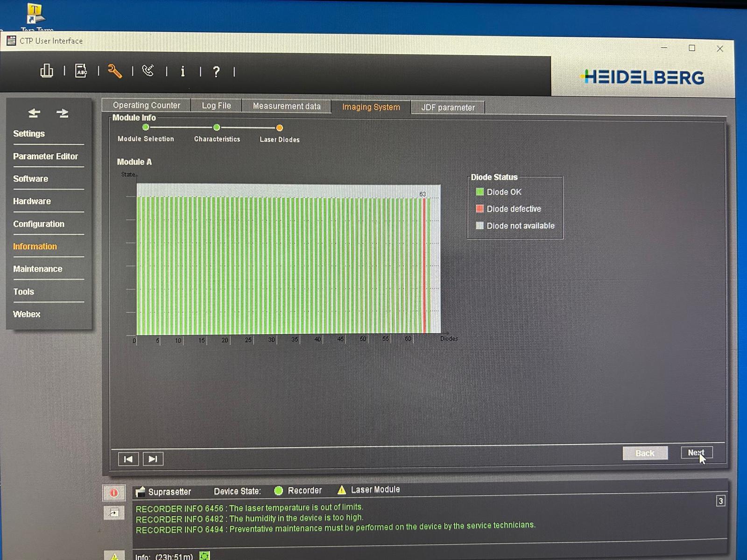Open the info 'i' toolbar icon
The image size is (747, 560).
183,71
